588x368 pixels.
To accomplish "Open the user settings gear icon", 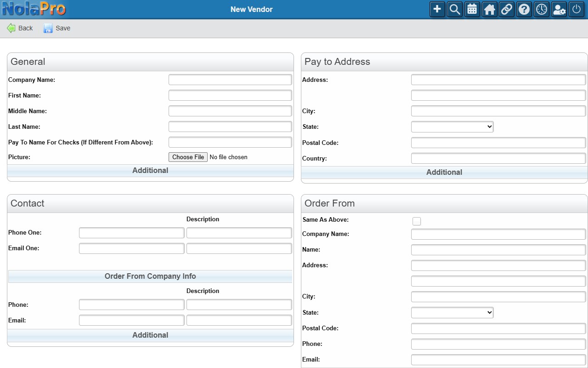I will point(559,9).
